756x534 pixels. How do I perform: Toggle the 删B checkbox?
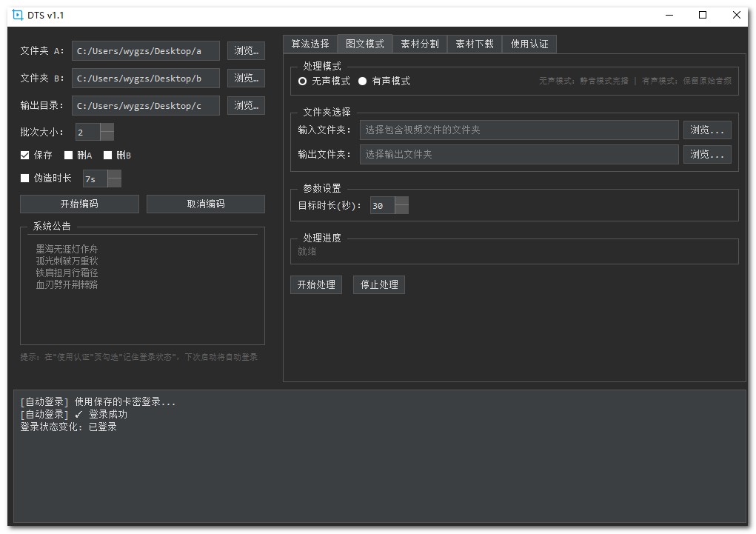tap(108, 156)
